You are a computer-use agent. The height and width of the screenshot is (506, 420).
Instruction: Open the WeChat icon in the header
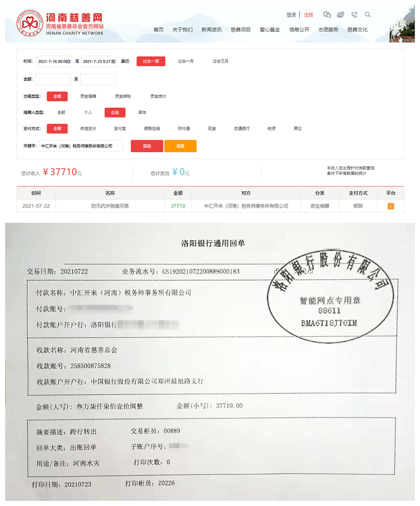pos(327,14)
